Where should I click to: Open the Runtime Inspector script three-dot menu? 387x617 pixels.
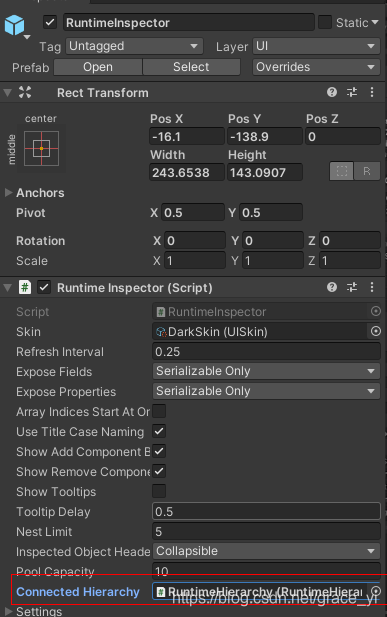point(372,287)
